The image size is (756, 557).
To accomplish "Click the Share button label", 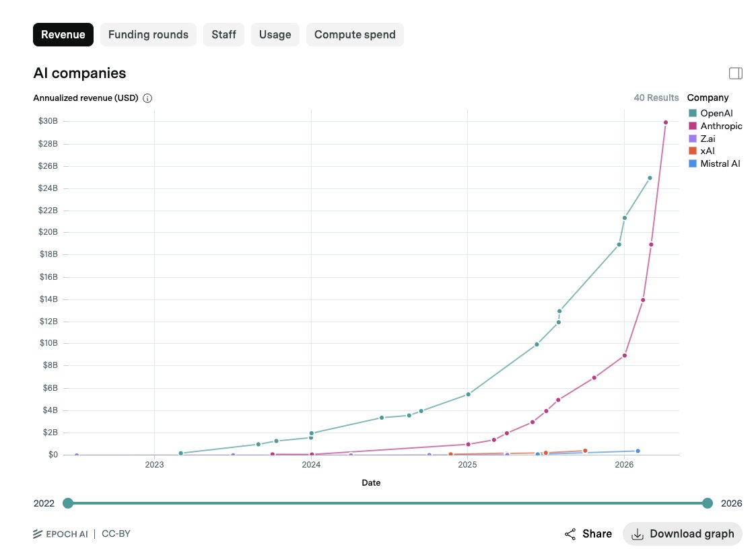I will coord(597,534).
